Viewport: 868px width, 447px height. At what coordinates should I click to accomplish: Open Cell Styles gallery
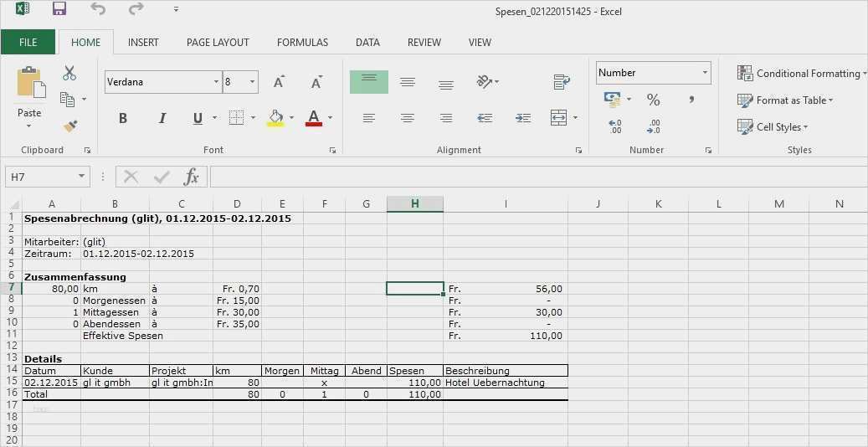773,127
